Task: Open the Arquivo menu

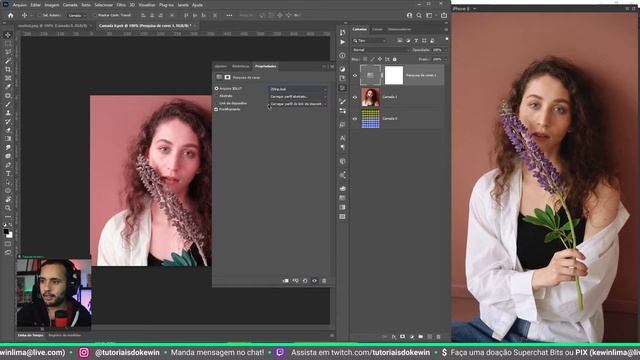Action: (x=20, y=5)
